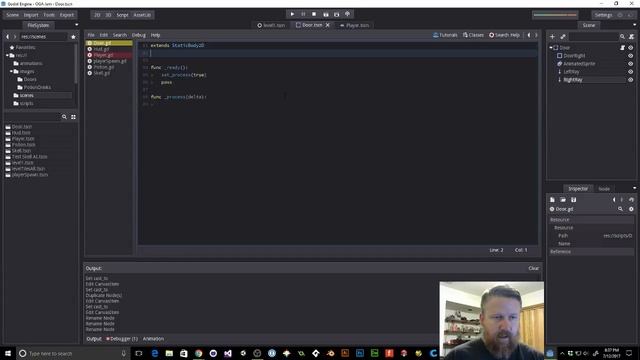
Task: Select Player.gd in the script list
Action: tap(104, 55)
